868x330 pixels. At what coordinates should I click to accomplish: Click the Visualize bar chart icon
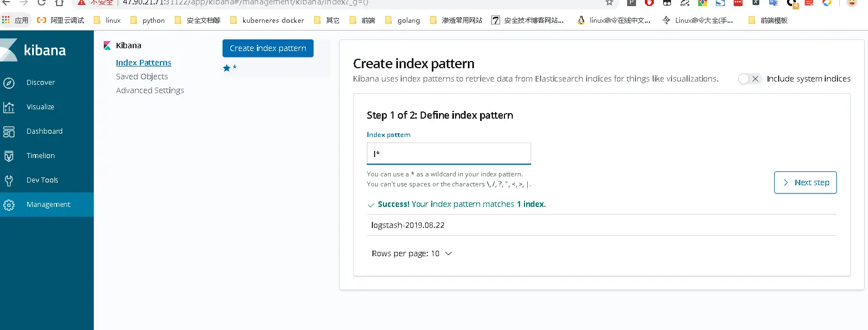[9, 107]
